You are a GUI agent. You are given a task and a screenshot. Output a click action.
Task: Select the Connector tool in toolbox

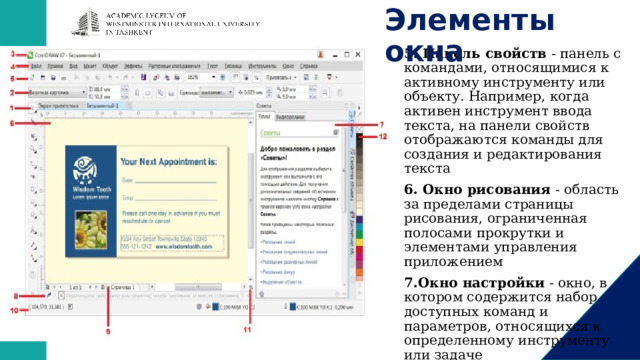[x=33, y=258]
